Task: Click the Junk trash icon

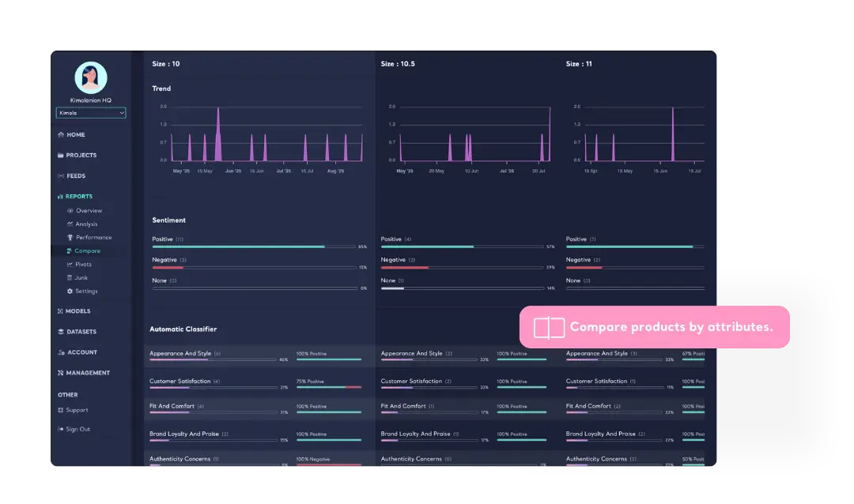Action: [x=70, y=278]
